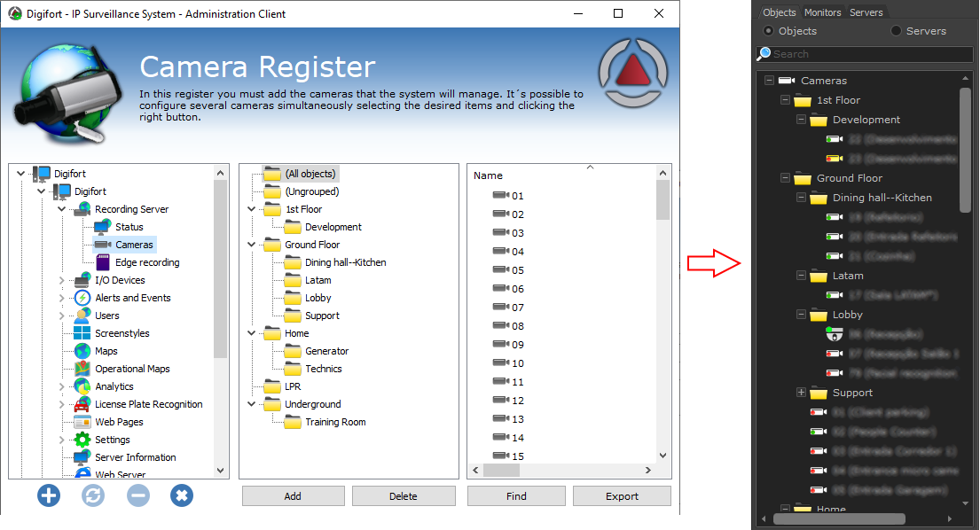Click the refresh arrows icon below the tree
Screen dimensions: 980x530
(x=93, y=495)
